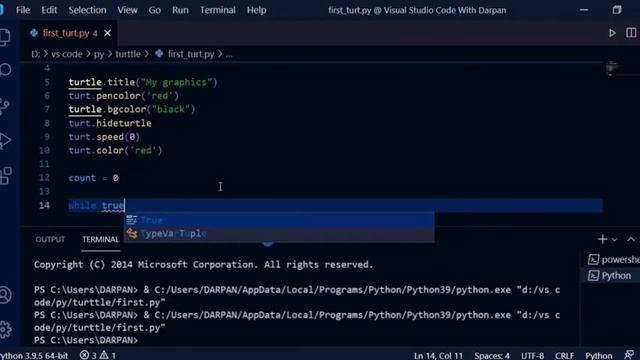The image size is (640, 360).
Task: Select Python 3.9.5 64-bit interpreter in status bar
Action: [x=34, y=356]
